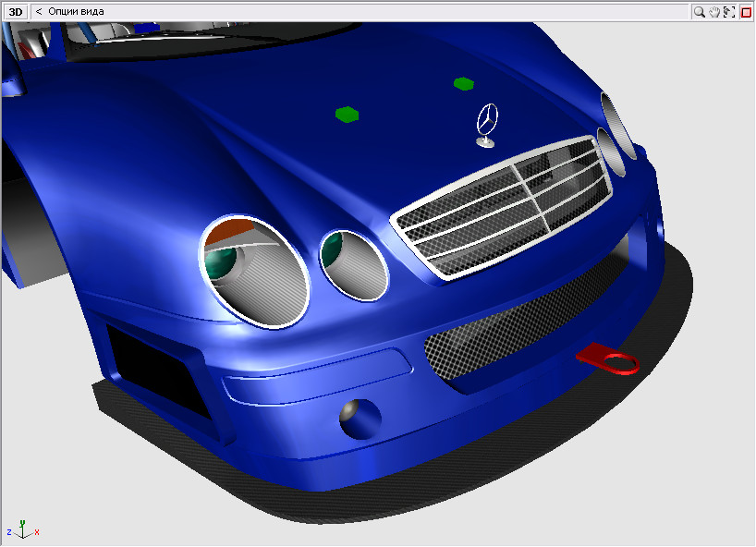Select the chrome front grille
This screenshot has width=756, height=547.
coord(502,207)
